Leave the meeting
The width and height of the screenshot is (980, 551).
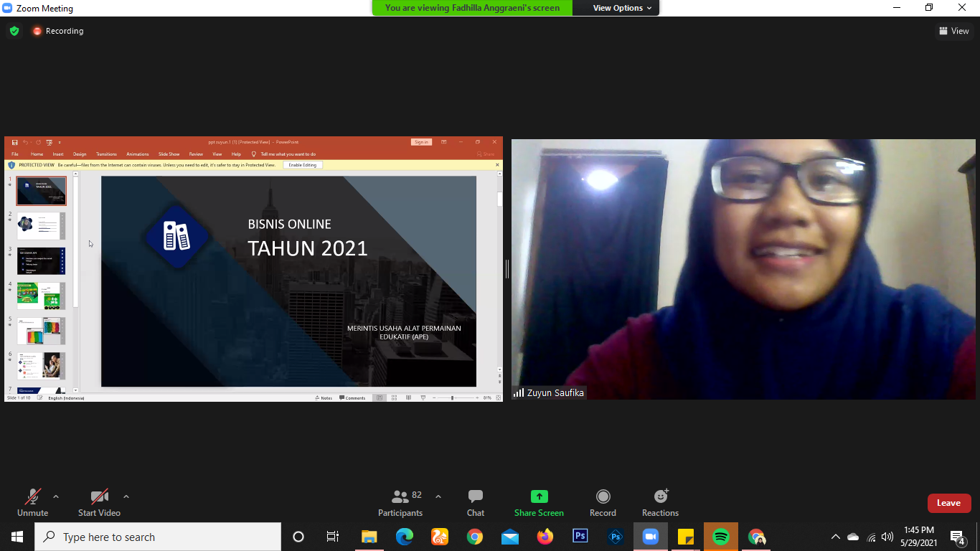click(x=948, y=503)
